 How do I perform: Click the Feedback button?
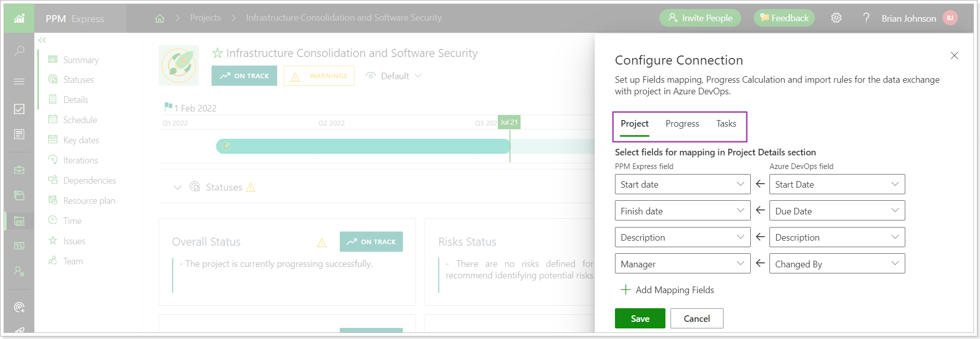(x=784, y=18)
